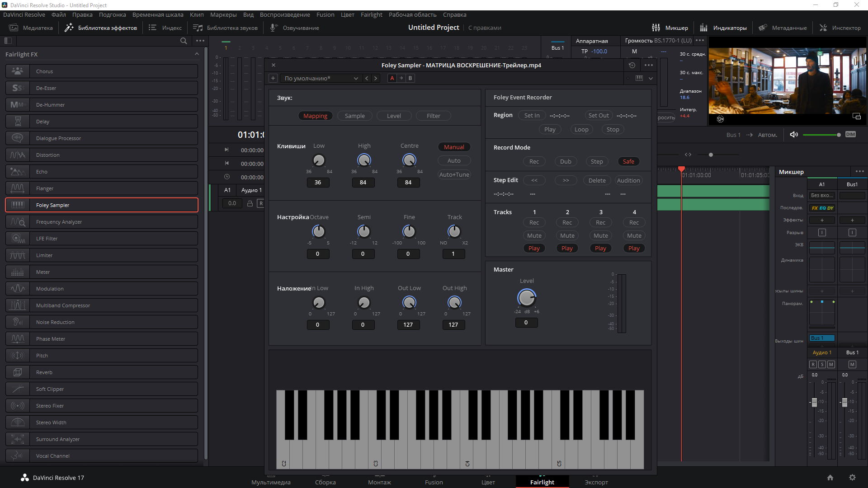Adjust the Master Level knob
The image size is (868, 488).
[x=527, y=298]
